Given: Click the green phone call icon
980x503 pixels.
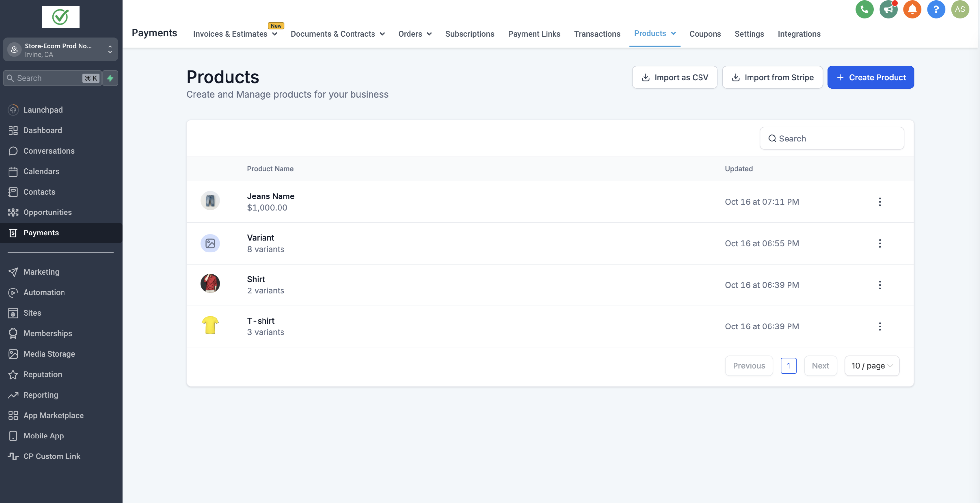Looking at the screenshot, I should [x=864, y=9].
